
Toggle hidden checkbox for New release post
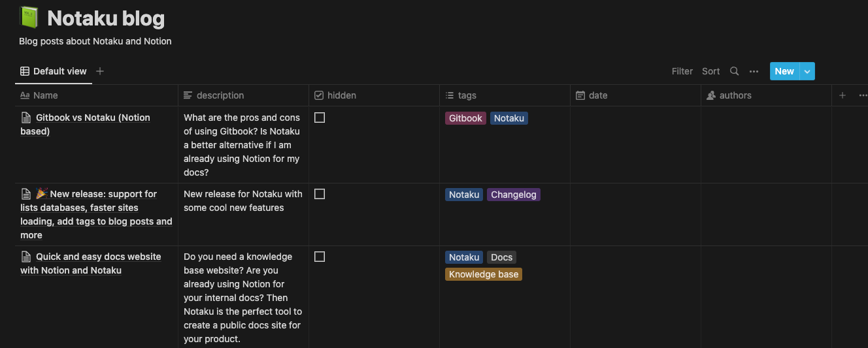[x=320, y=194]
